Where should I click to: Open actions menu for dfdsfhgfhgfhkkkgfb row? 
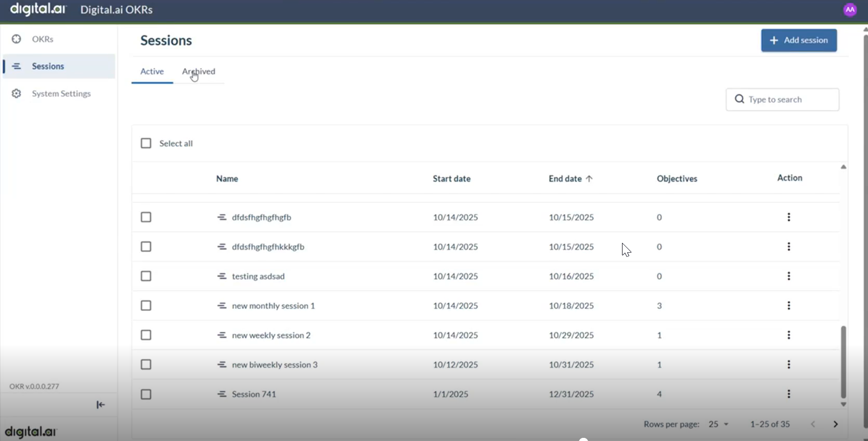789,247
